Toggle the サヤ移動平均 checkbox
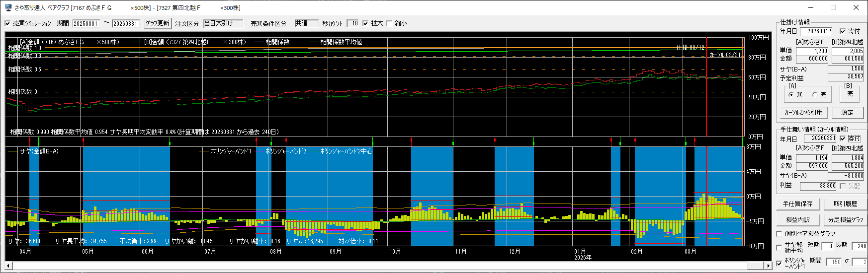 (779, 247)
